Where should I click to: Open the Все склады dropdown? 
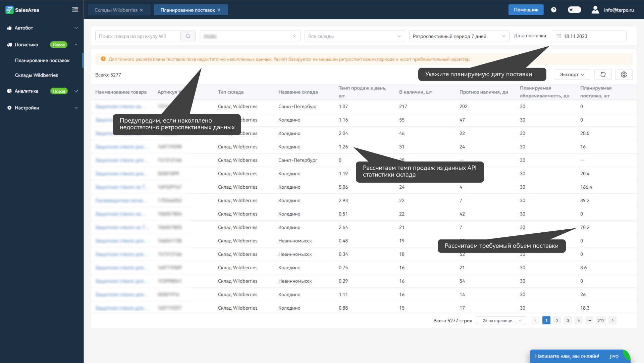click(355, 36)
